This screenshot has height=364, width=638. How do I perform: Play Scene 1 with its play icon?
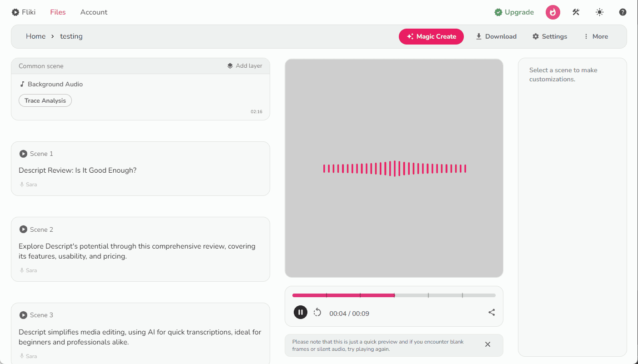[23, 154]
